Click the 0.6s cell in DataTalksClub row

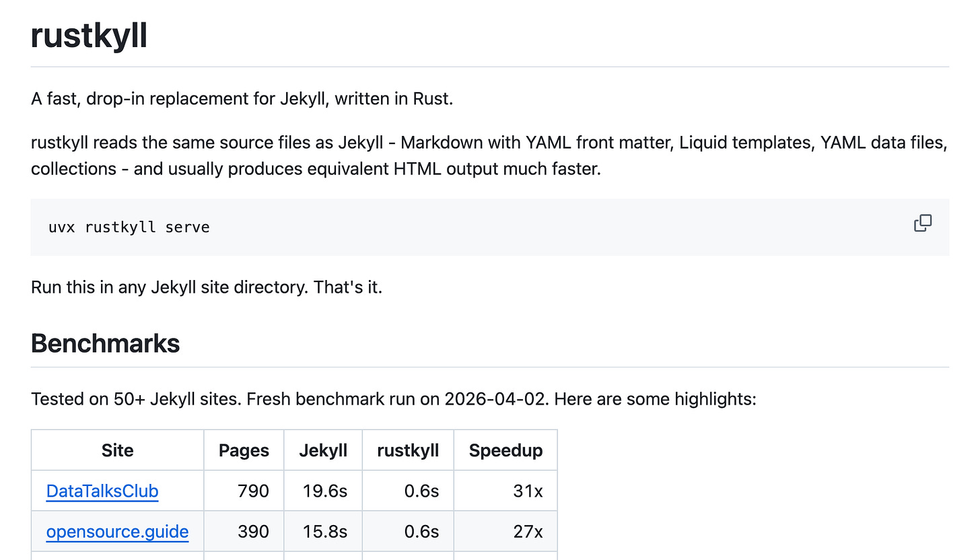(x=408, y=491)
